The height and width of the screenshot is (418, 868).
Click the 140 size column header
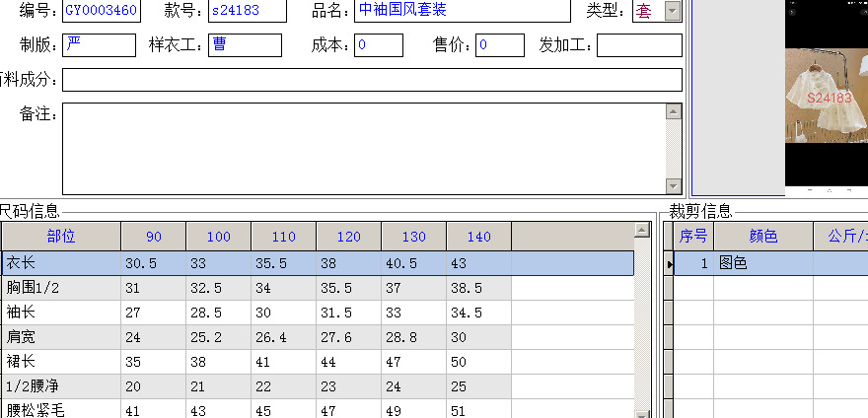(478, 237)
